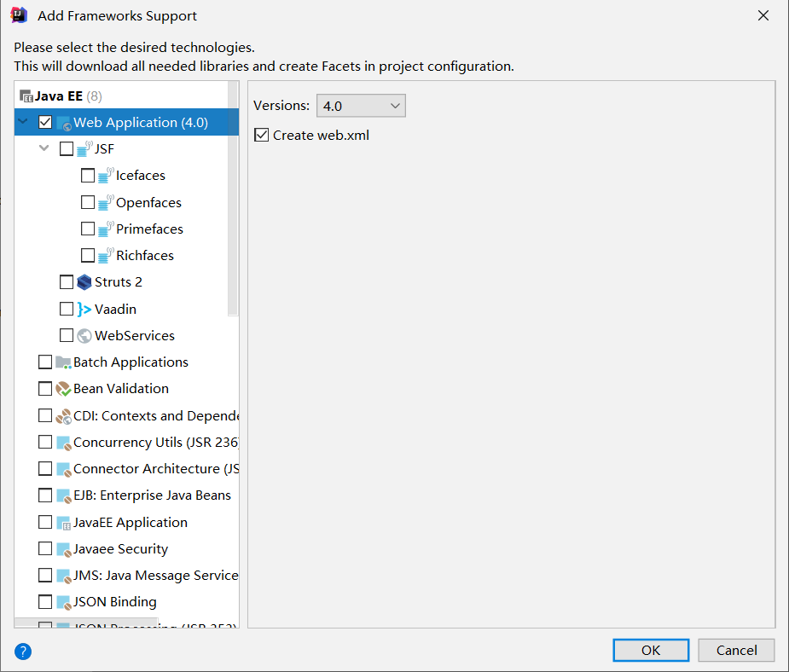
Task: Click the Struts 2 hexagon icon
Action: pos(84,282)
